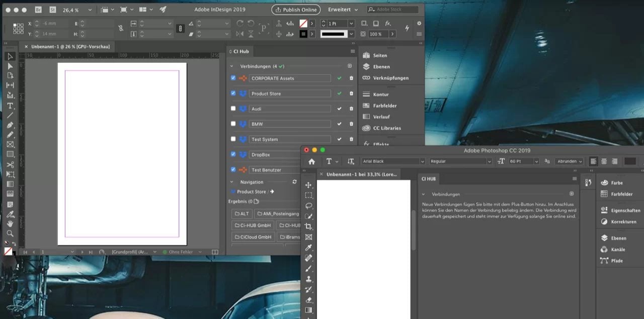Screen dimensions: 644x319
Task: Uncheck the CORPORATE Assets checkbox
Action: 233,78
